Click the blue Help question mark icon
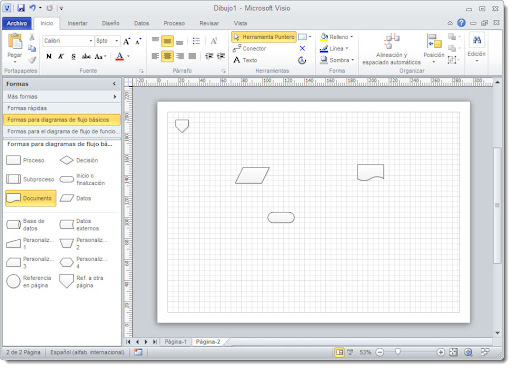 461,23
